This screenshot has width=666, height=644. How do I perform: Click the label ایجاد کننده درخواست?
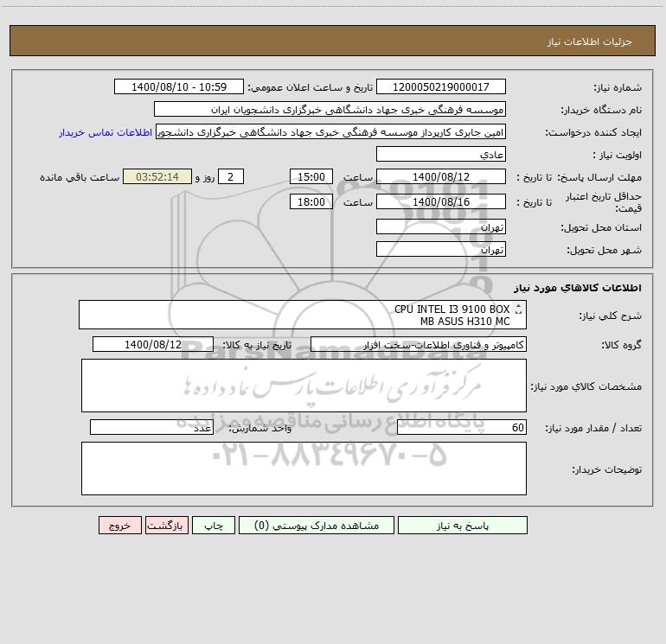(x=593, y=133)
